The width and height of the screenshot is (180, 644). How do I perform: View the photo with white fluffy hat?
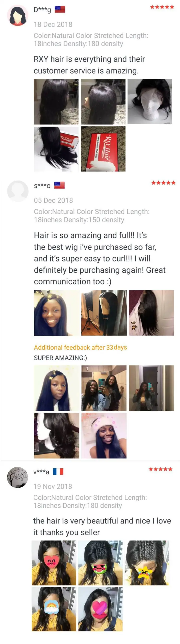[x=104, y=435]
